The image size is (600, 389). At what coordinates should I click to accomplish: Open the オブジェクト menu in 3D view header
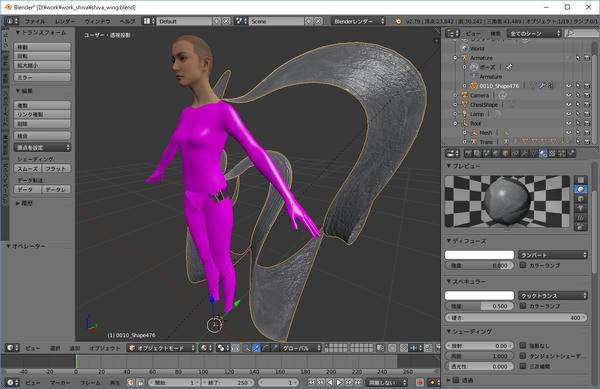pos(104,348)
